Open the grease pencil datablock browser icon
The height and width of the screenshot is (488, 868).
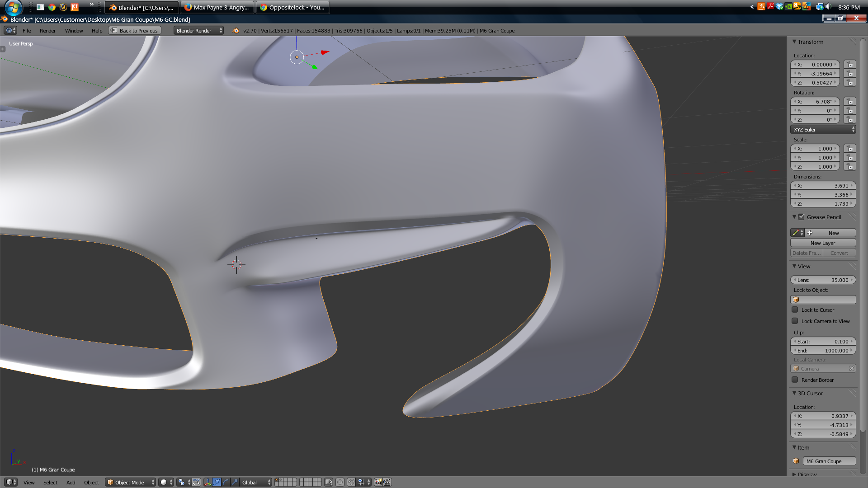pos(797,233)
